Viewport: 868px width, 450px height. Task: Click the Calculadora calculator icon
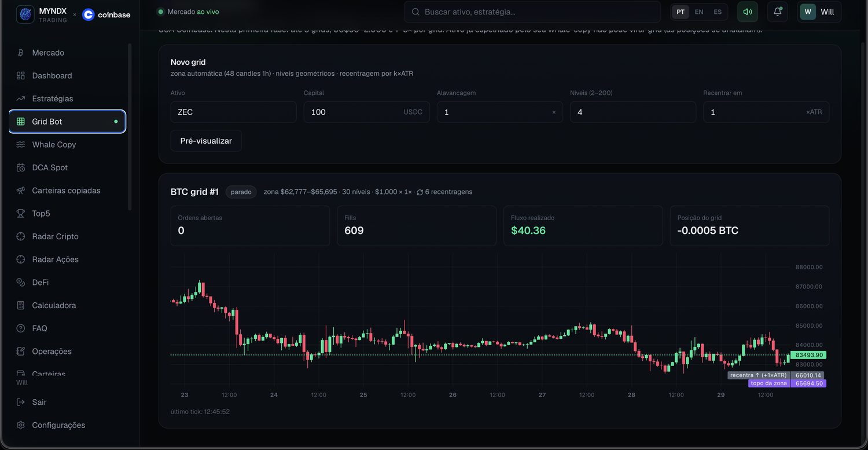[x=21, y=305]
